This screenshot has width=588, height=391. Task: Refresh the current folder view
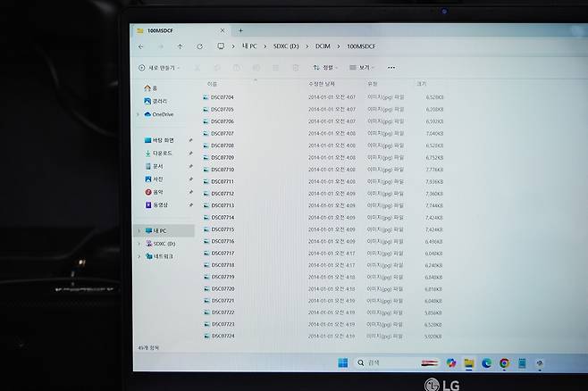point(200,46)
